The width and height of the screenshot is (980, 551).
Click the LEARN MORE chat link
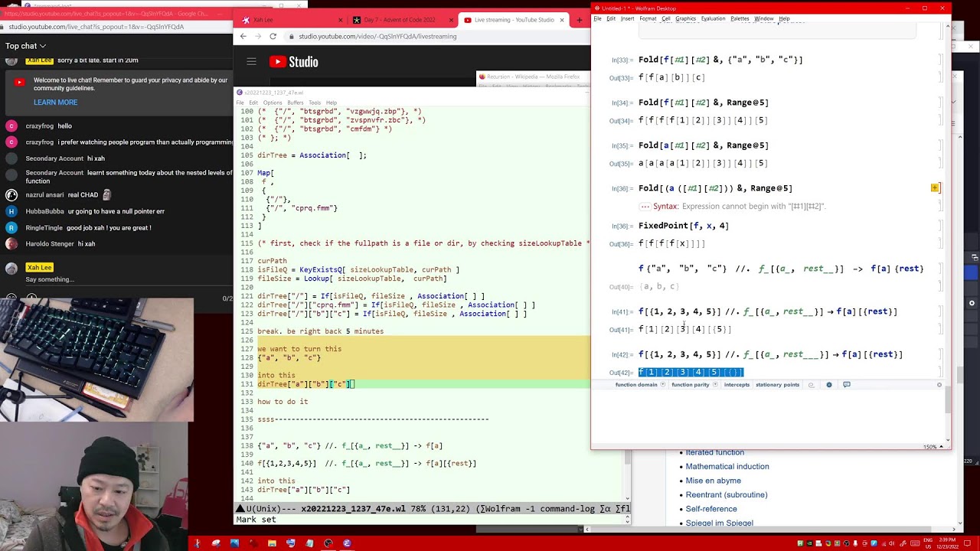coord(55,103)
